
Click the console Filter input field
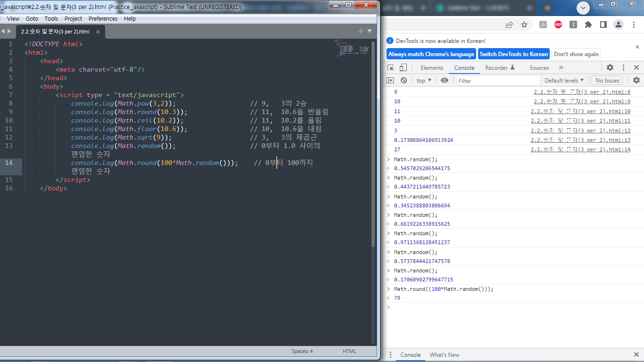pyautogui.click(x=499, y=81)
